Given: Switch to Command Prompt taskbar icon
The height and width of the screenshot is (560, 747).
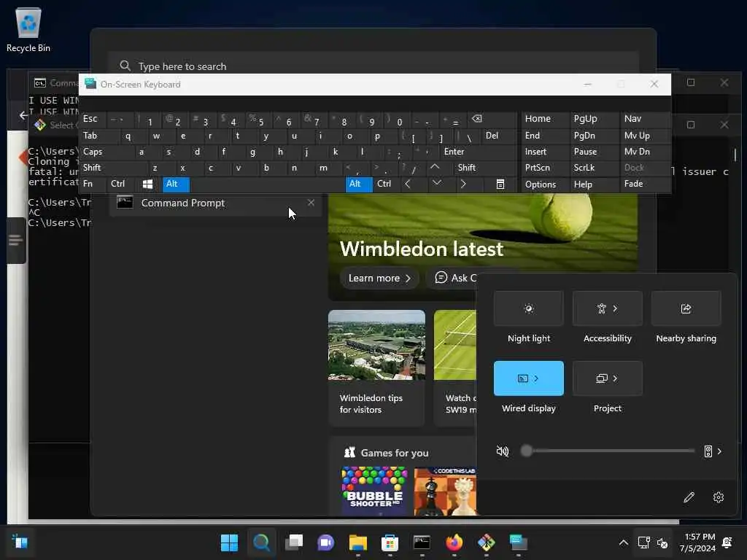Looking at the screenshot, I should (x=422, y=542).
